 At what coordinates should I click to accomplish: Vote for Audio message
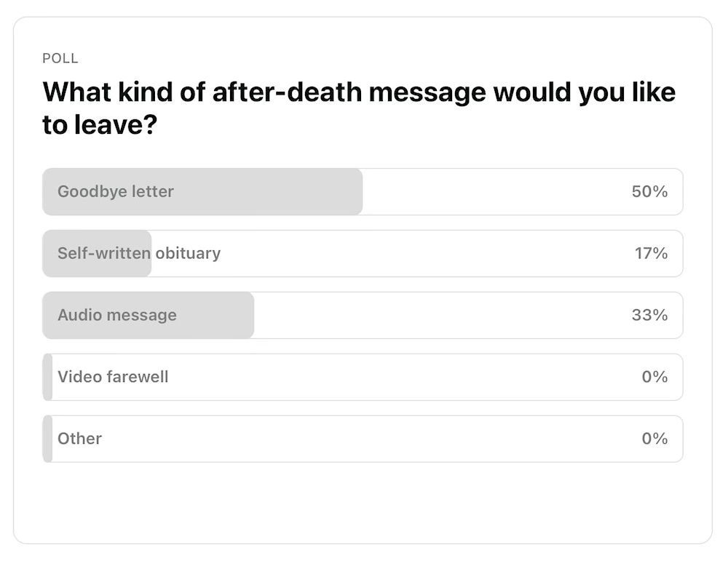click(363, 315)
